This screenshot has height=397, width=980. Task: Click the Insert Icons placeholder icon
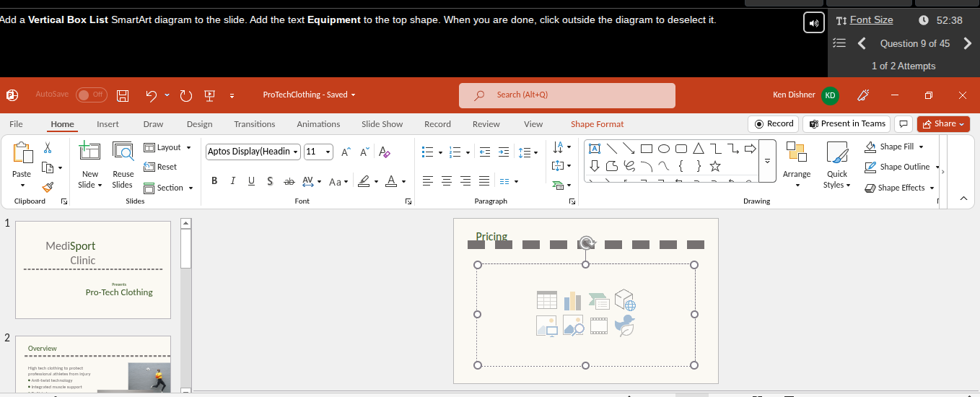point(625,326)
